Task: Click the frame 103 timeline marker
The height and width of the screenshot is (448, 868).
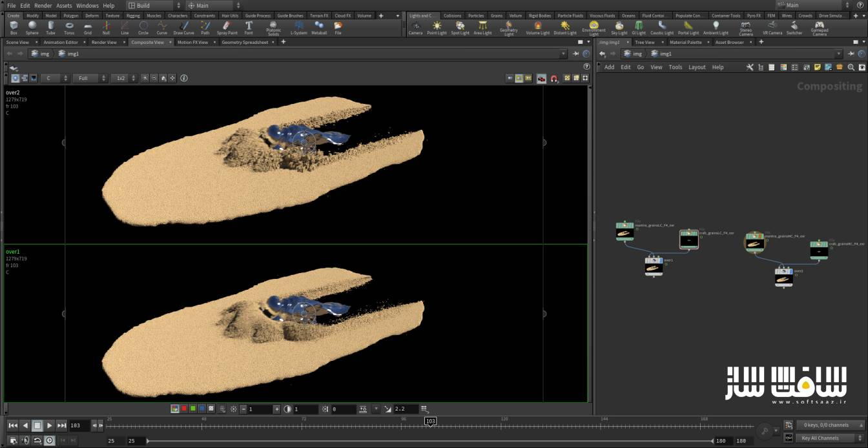Action: pyautogui.click(x=430, y=421)
